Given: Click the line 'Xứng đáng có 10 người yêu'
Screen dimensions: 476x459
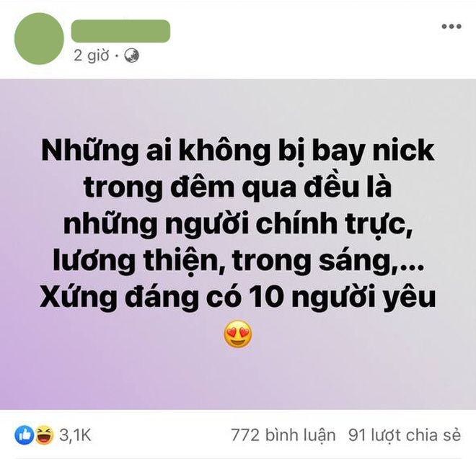Looking at the screenshot, I should coord(238,297).
